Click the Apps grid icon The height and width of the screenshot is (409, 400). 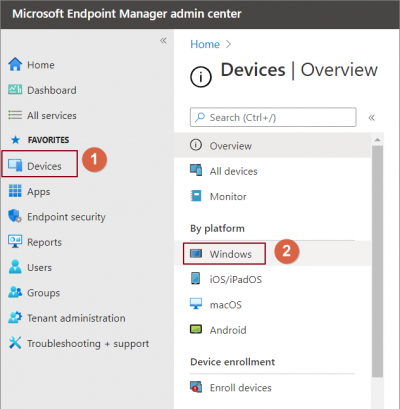coord(15,191)
